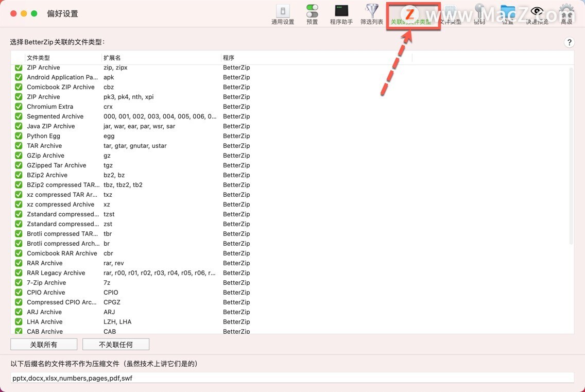Click the 不关联任何 button
Image resolution: width=585 pixels, height=392 pixels.
pyautogui.click(x=116, y=345)
